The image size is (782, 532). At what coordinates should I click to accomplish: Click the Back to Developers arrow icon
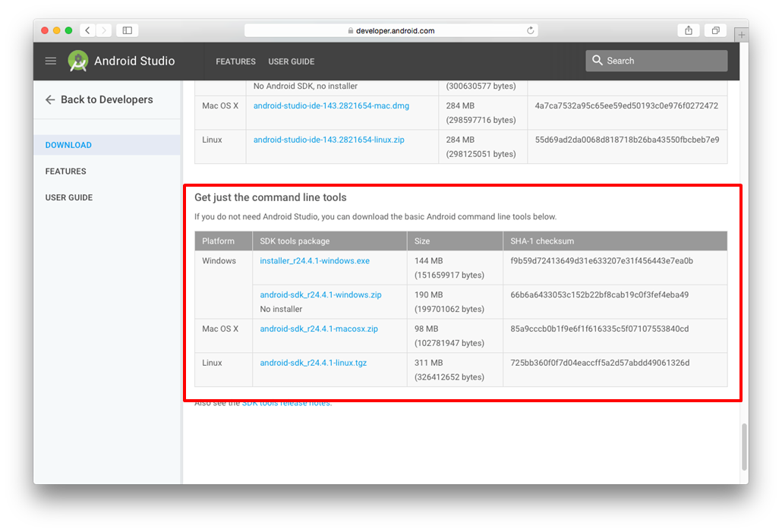pyautogui.click(x=50, y=99)
